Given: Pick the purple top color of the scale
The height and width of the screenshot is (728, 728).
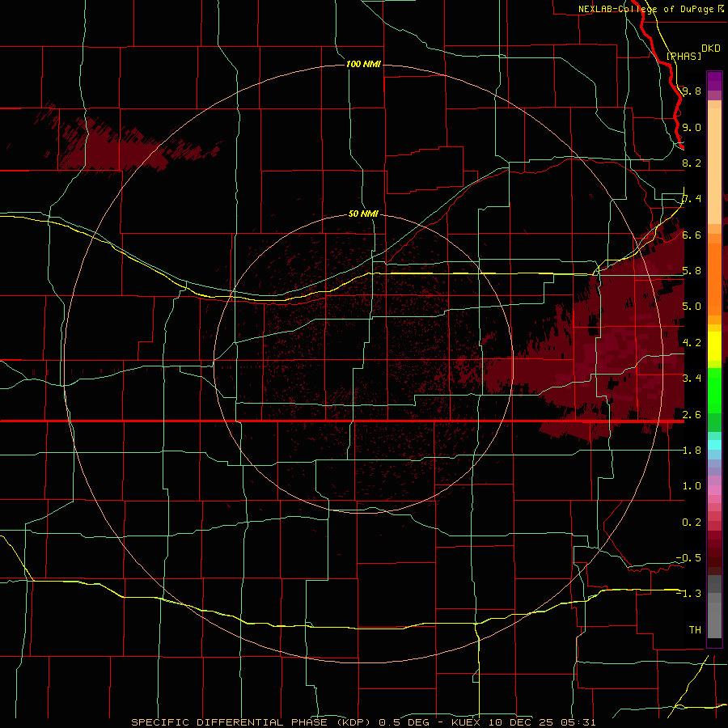Looking at the screenshot, I should (714, 81).
